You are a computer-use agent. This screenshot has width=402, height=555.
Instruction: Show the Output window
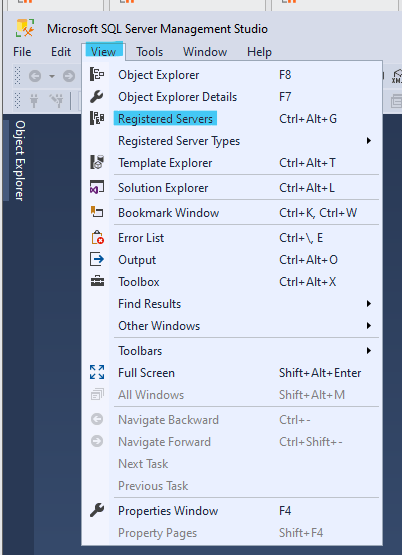(232, 260)
